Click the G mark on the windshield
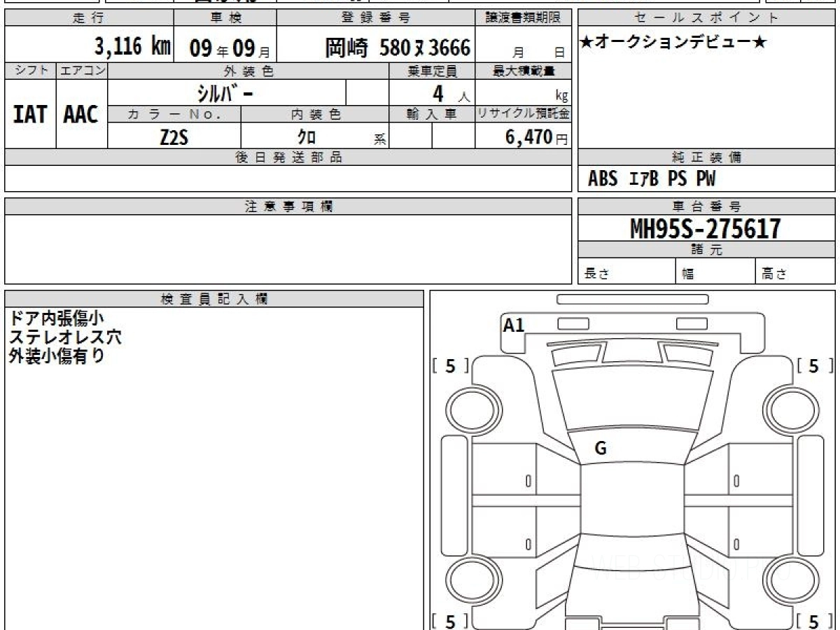Viewport: 840px width, 630px height. (x=600, y=449)
